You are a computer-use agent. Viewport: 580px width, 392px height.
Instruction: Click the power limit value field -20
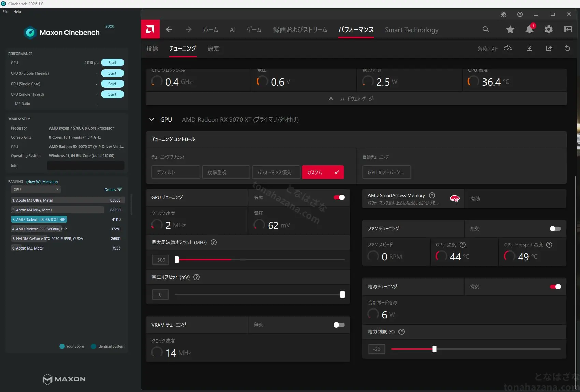(377, 349)
